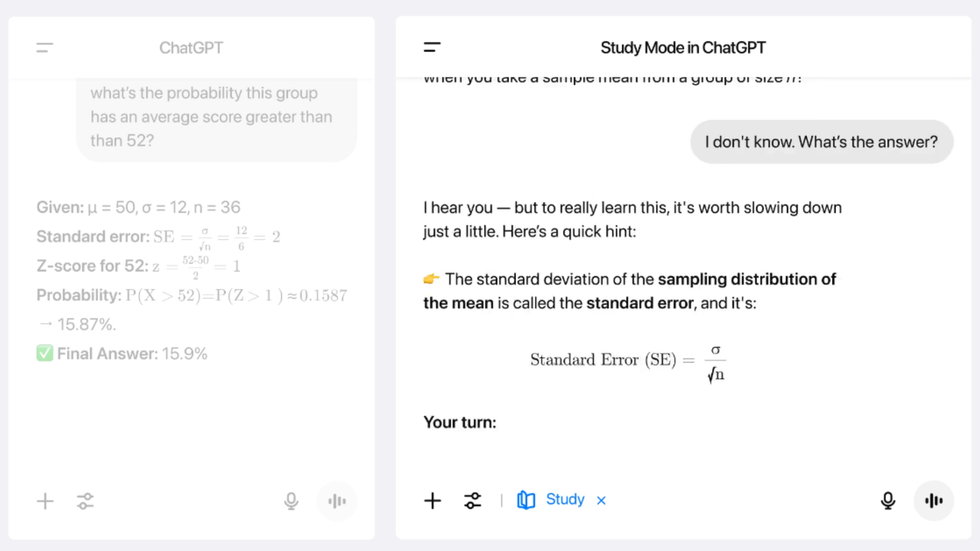Click the plus icon in the left composer
The height and width of the screenshot is (551, 980).
click(45, 501)
